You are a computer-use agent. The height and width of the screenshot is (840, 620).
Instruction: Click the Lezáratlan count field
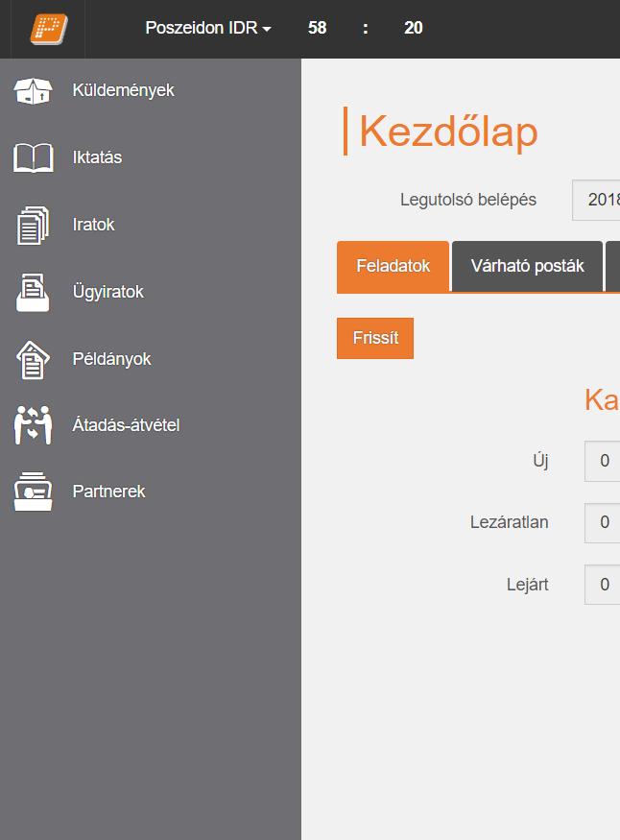click(x=603, y=523)
